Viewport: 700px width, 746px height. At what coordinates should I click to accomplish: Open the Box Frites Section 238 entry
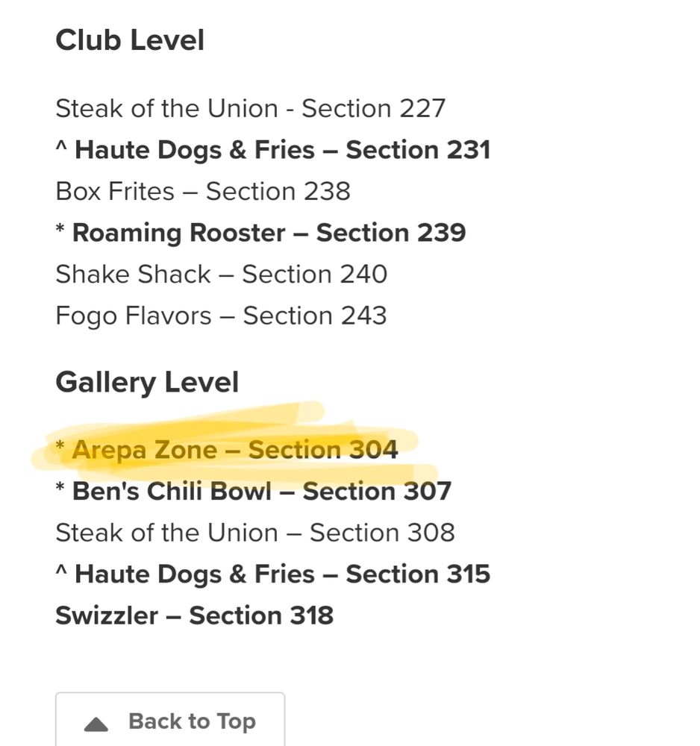point(203,191)
